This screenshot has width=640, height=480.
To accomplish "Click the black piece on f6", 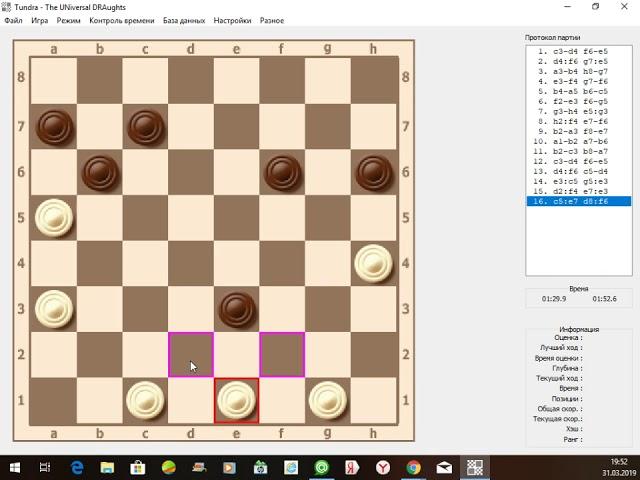I will click(x=283, y=173).
